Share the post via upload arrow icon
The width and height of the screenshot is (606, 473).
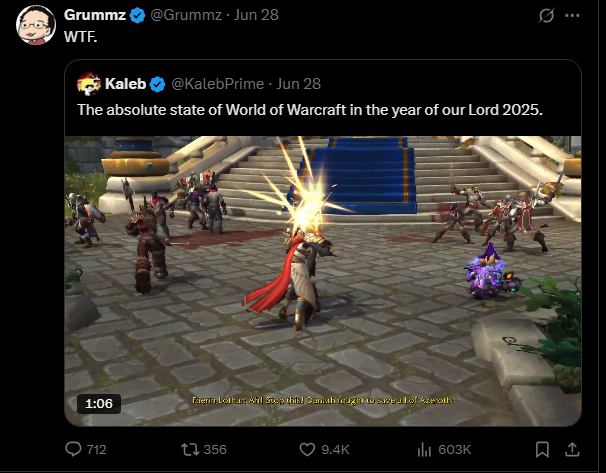tap(572, 449)
